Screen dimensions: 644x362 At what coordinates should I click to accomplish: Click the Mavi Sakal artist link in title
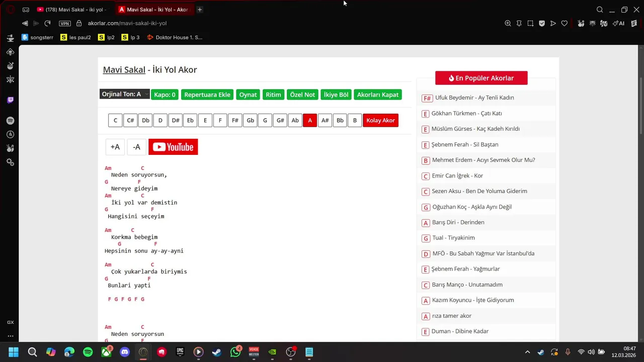124,69
